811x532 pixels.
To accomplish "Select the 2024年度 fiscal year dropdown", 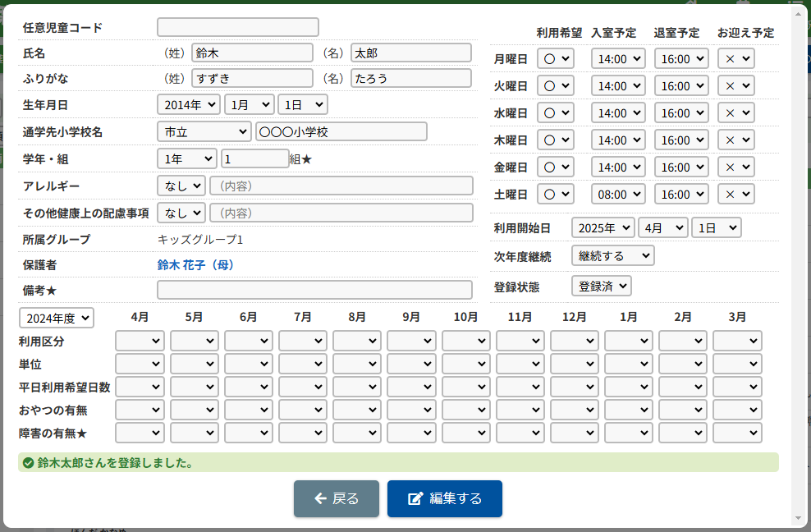I will click(x=56, y=318).
